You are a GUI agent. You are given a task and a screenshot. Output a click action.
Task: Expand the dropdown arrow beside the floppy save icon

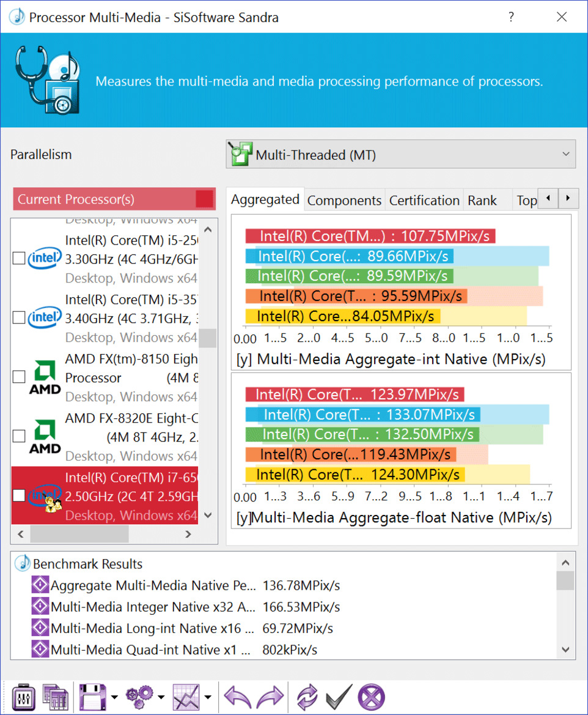coord(114,697)
